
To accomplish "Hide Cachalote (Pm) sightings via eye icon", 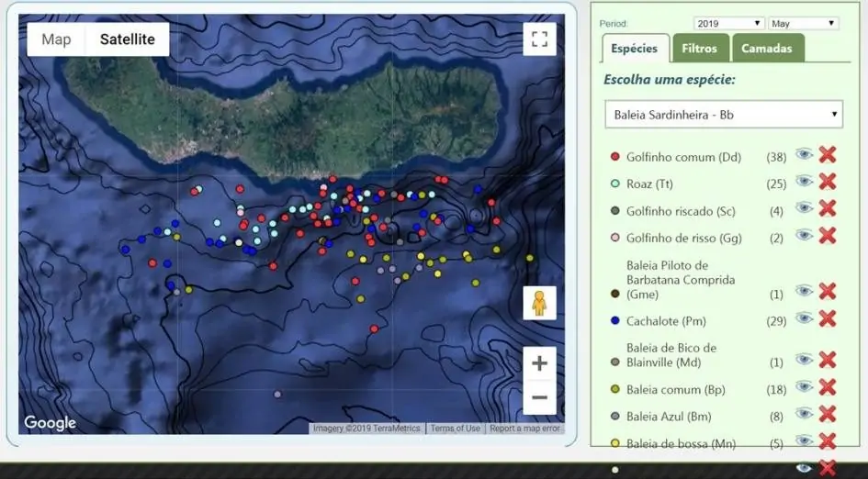I will (x=804, y=318).
